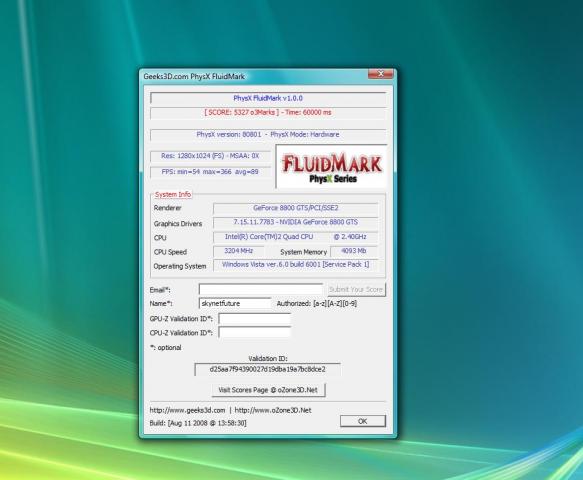Screen dimensions: 583x480
Task: Click the Build Aug 11 2008 text
Action: tap(198, 423)
